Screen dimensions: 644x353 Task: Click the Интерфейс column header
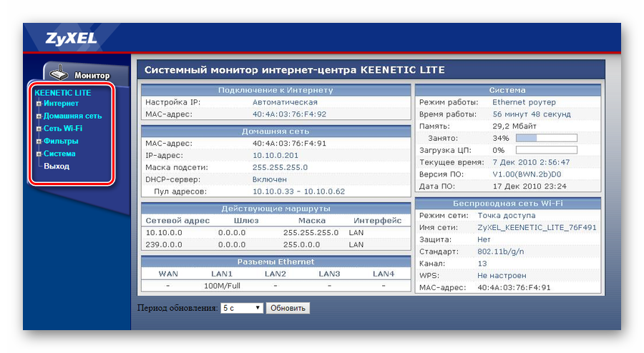(x=377, y=221)
